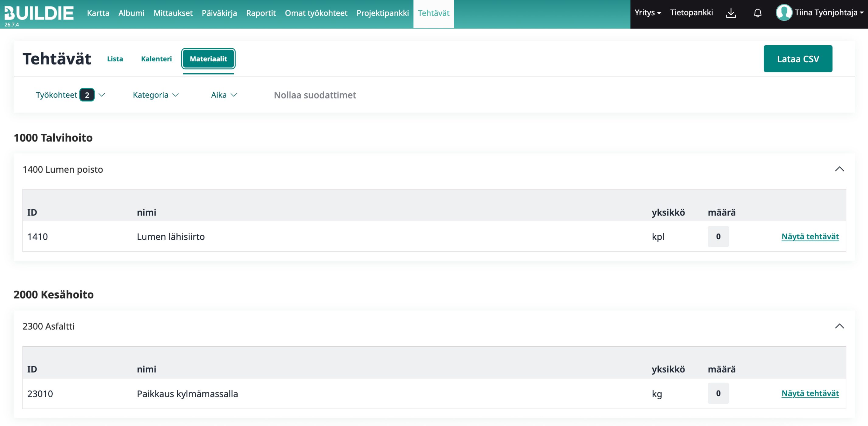Collapse the 2300 Asfaltti section
This screenshot has height=426, width=868.
click(x=839, y=326)
